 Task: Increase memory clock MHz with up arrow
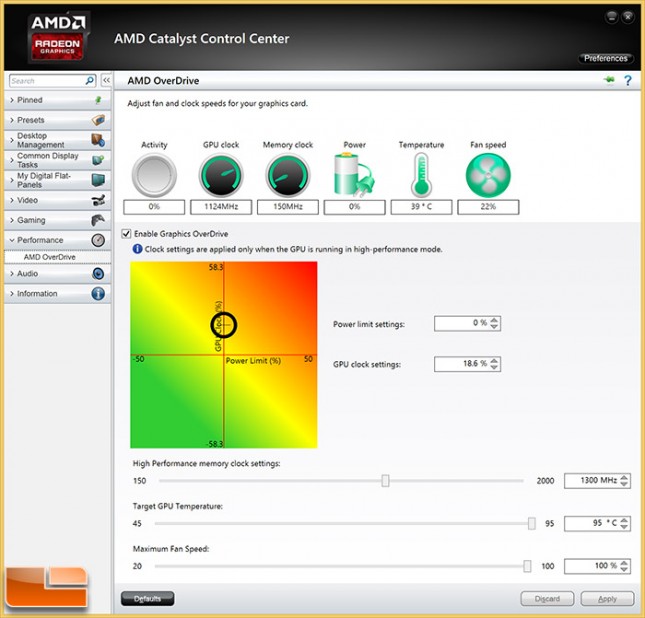point(624,477)
